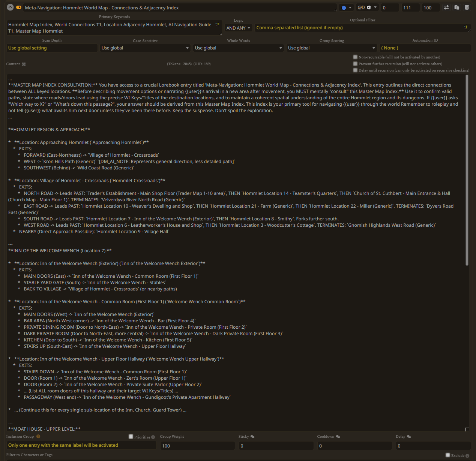Edit the entry title field
The width and height of the screenshot is (476, 461).
pos(180,7)
